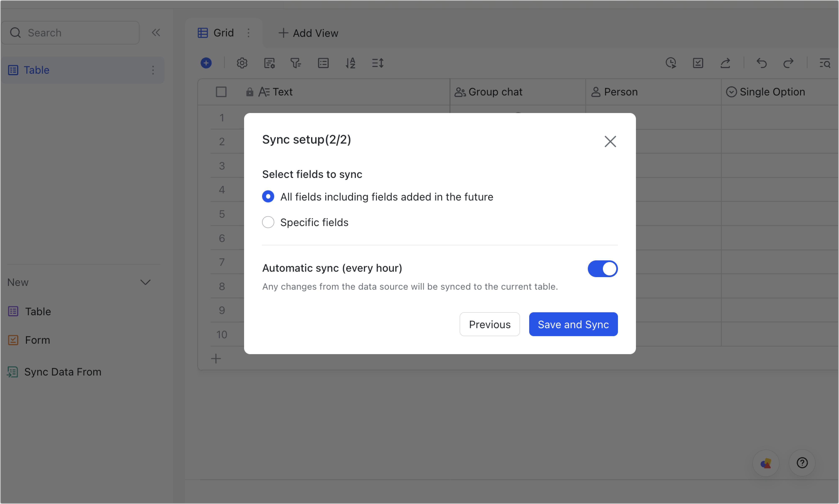Open the Grid view options menu

tap(248, 33)
